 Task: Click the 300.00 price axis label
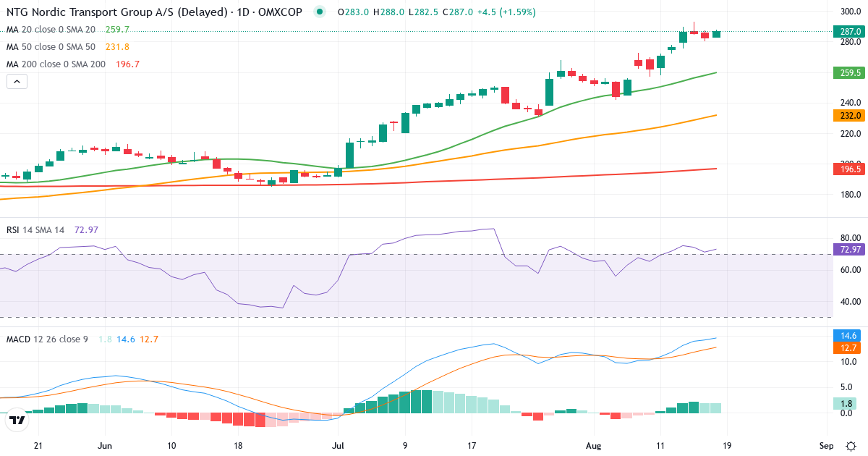[x=850, y=11]
